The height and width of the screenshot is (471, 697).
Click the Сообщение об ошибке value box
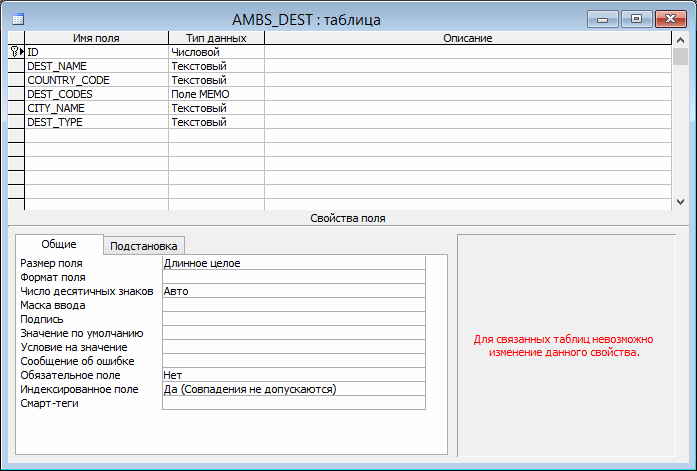pyautogui.click(x=294, y=361)
